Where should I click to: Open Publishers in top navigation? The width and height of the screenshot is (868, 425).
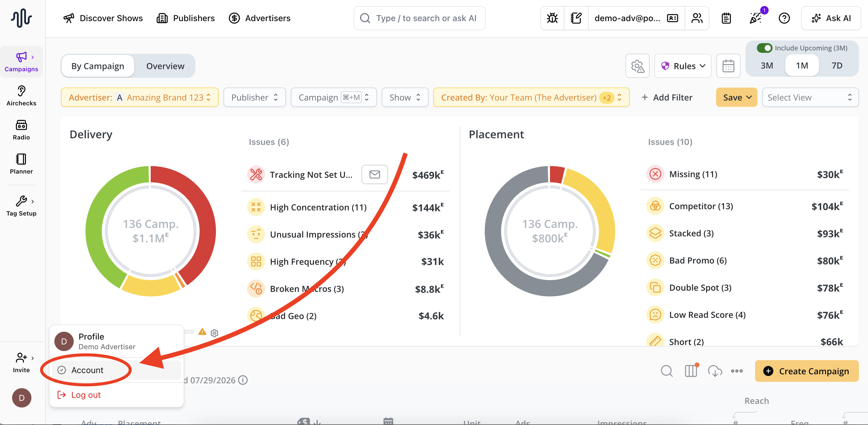[x=186, y=18]
